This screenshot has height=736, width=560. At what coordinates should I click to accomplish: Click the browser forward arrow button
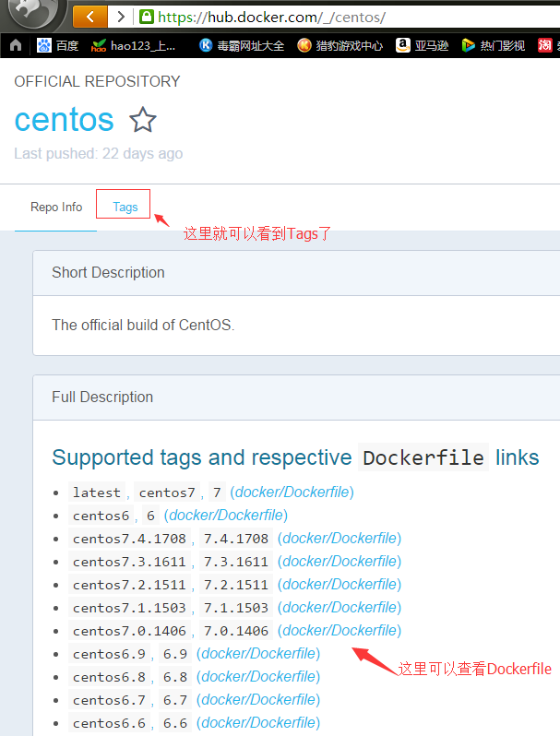(x=120, y=17)
